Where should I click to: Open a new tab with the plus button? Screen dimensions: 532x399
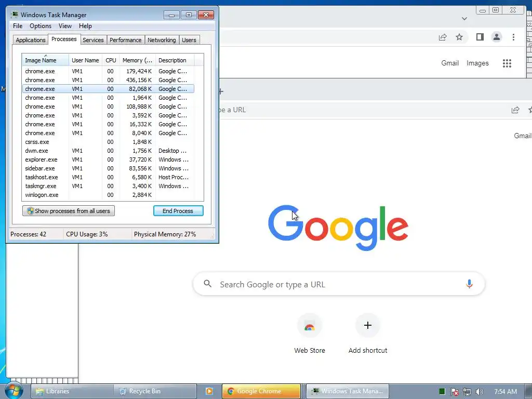coord(221,91)
